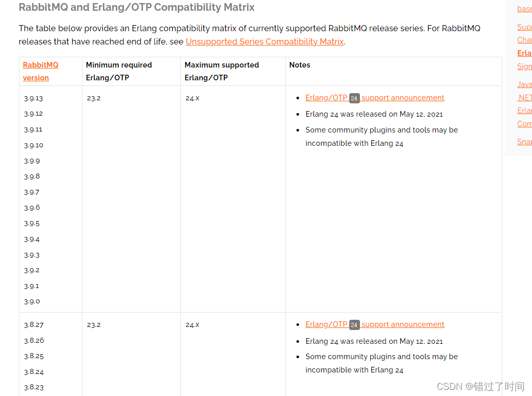Viewport: 532px width, 396px height.
Task: Click the 24 badge in second announcement
Action: coord(354,325)
